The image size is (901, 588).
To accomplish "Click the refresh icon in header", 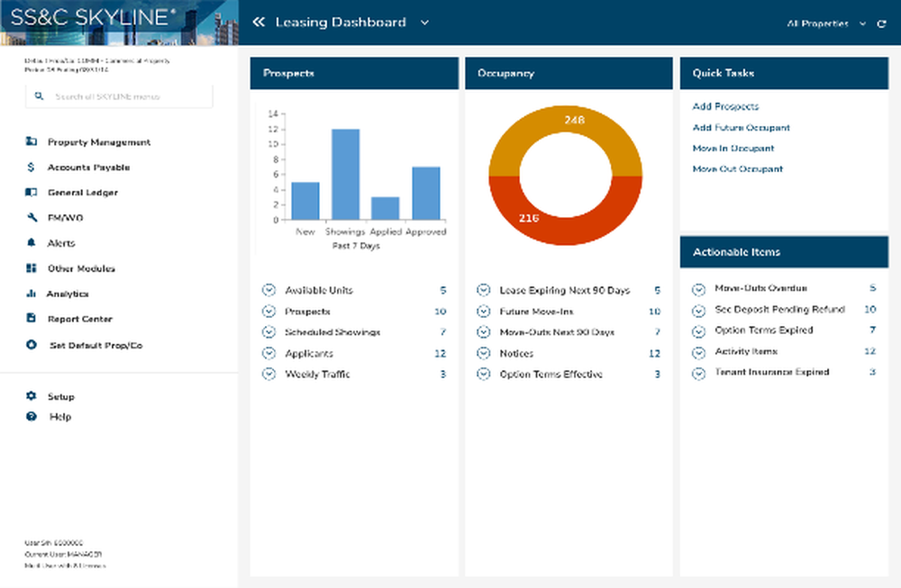I will tap(881, 23).
